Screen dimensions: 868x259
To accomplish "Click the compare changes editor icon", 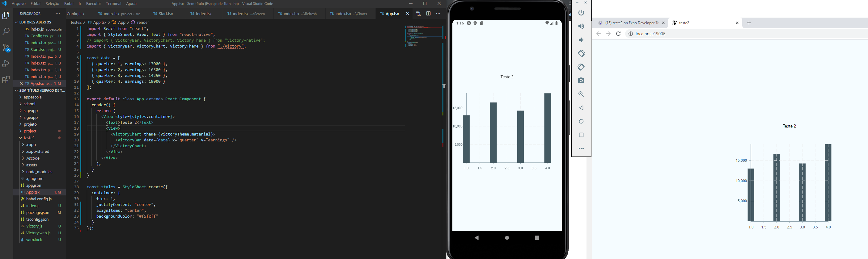I will click(418, 14).
